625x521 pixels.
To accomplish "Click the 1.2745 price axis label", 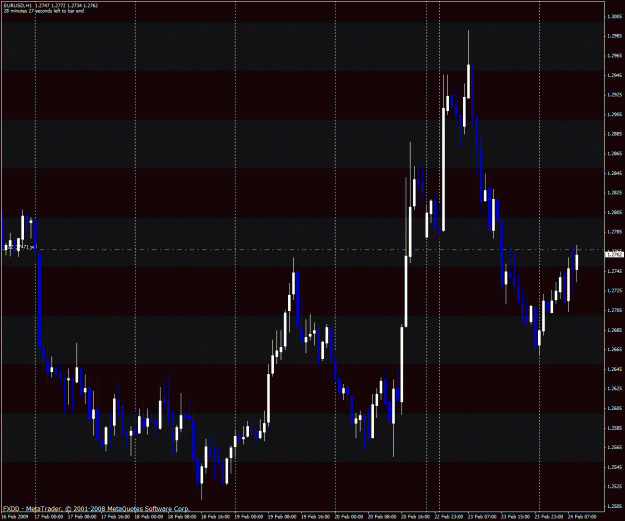I will click(x=614, y=271).
